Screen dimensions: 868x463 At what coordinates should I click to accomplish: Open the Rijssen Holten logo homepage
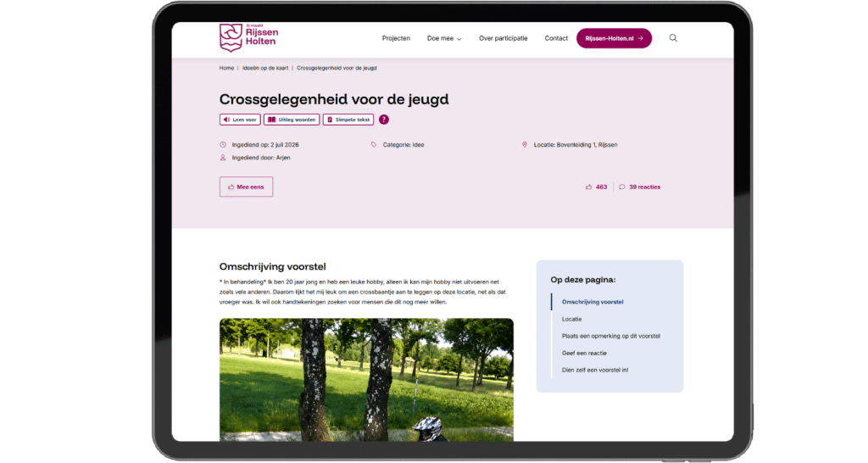click(248, 37)
